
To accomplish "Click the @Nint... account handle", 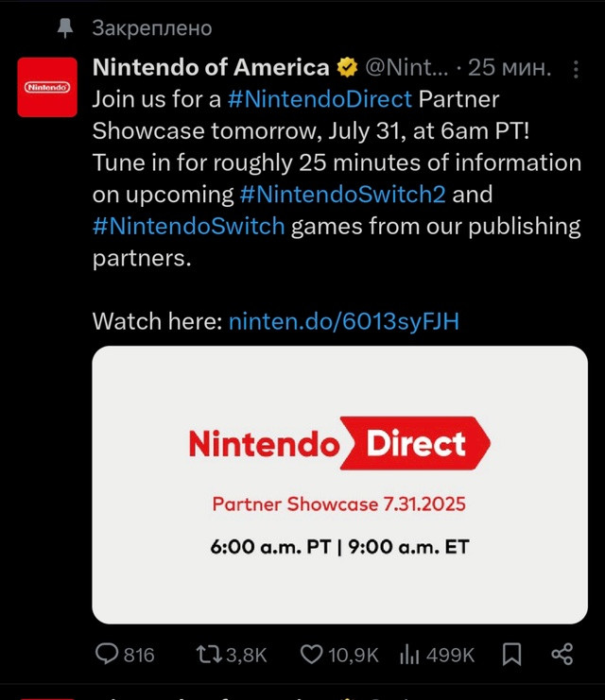I will (x=406, y=68).
